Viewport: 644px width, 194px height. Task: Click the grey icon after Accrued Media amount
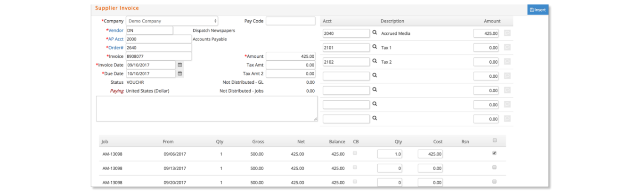(507, 33)
